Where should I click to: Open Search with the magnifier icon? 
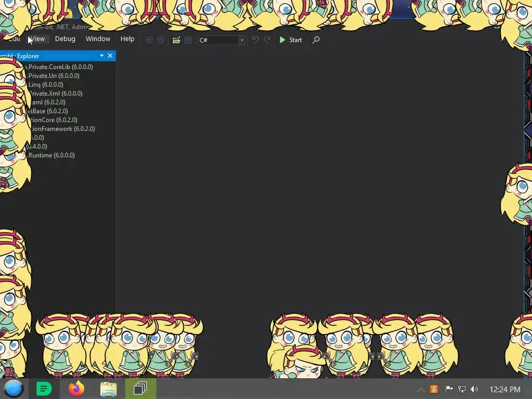(x=316, y=40)
